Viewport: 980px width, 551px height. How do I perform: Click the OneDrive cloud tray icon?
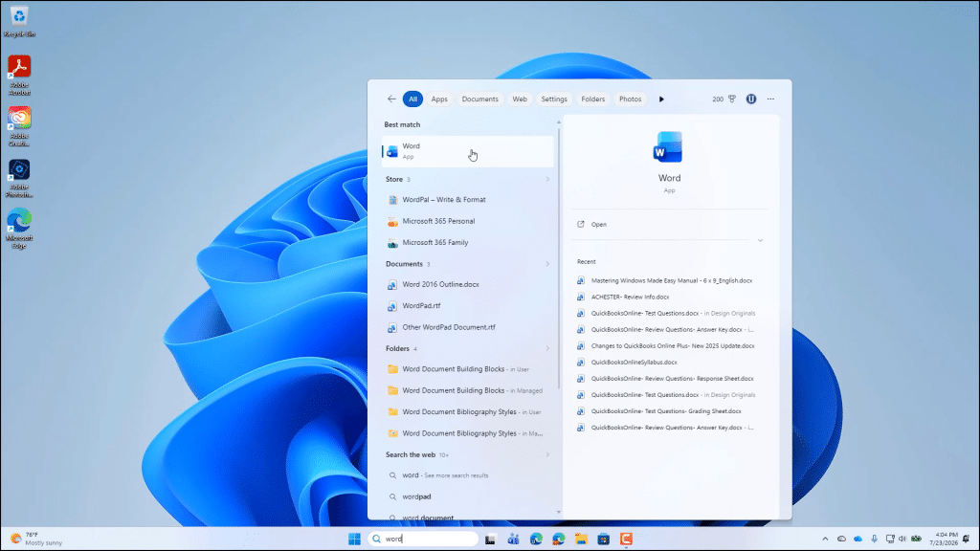[858, 539]
